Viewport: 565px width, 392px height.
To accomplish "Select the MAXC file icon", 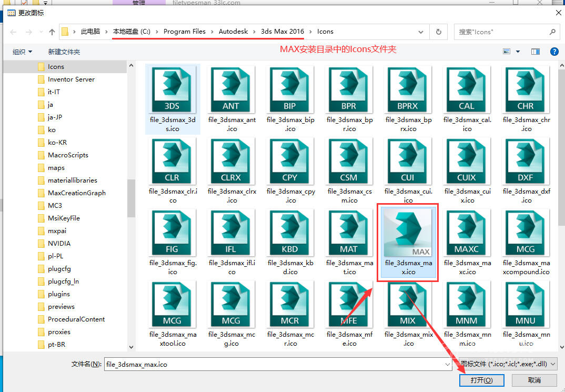I will click(x=467, y=234).
